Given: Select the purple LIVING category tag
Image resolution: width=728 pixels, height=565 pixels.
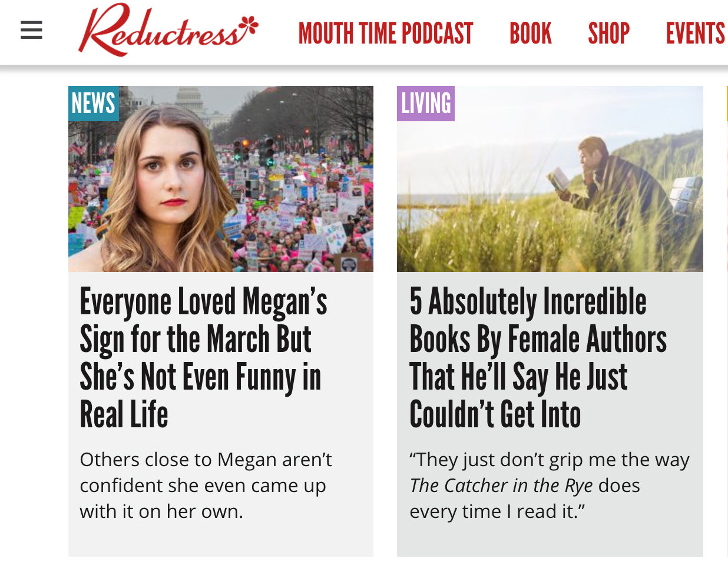Looking at the screenshot, I should (426, 104).
